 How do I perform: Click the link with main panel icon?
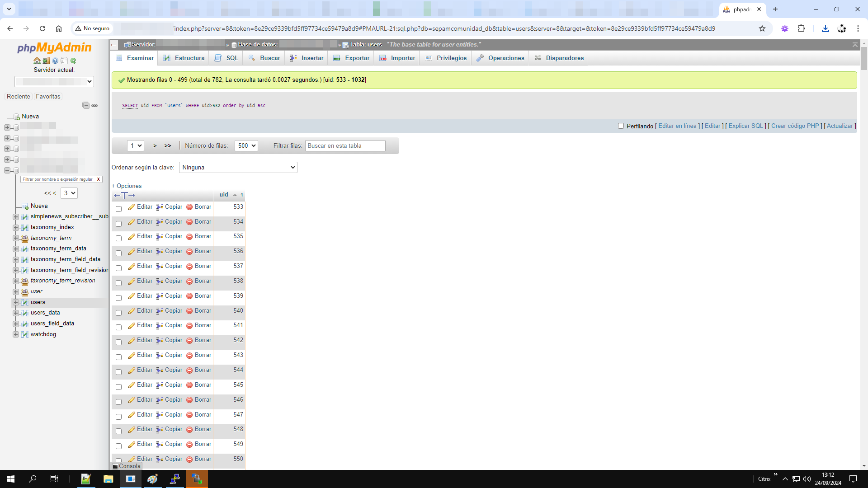point(94,105)
